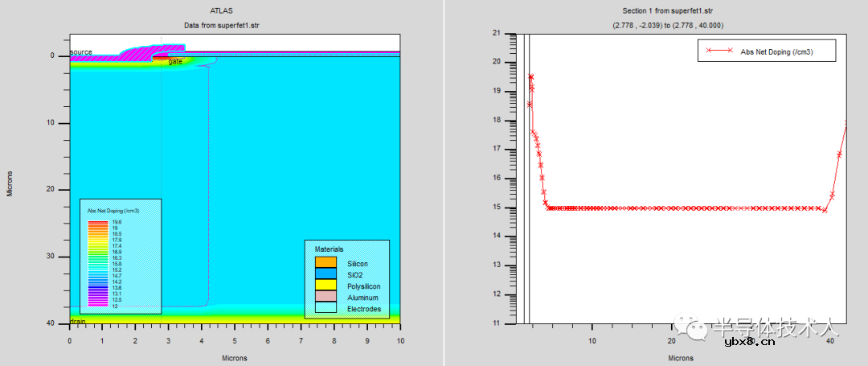Click the Silicon orange swatch in Materials legend

pyautogui.click(x=325, y=263)
